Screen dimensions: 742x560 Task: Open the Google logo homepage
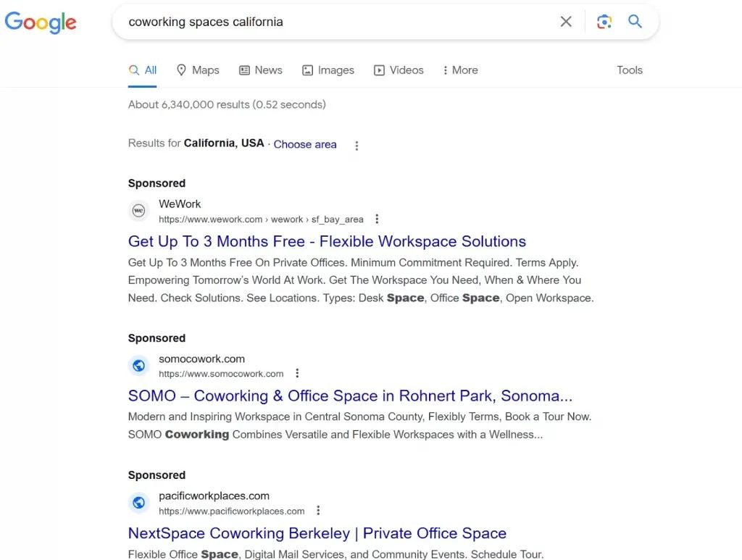click(x=41, y=22)
